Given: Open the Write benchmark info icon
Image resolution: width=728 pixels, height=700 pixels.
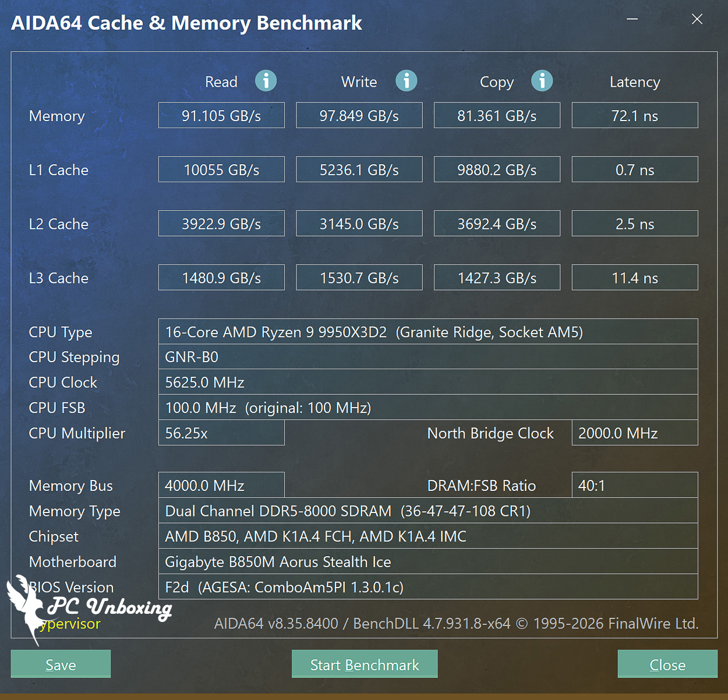Looking at the screenshot, I should [x=406, y=80].
